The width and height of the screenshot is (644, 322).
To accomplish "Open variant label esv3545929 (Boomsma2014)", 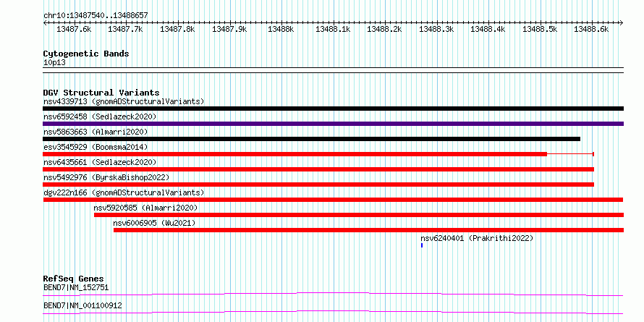I will [x=96, y=147].
